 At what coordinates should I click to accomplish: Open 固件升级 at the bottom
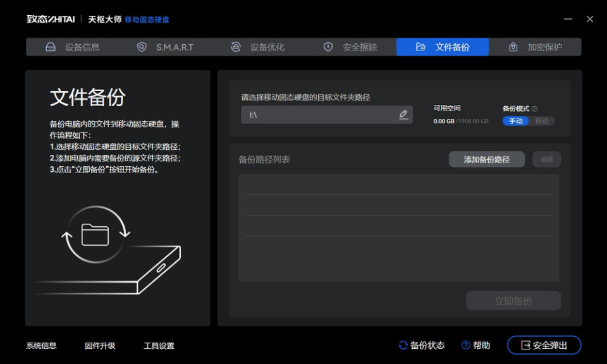pos(100,346)
